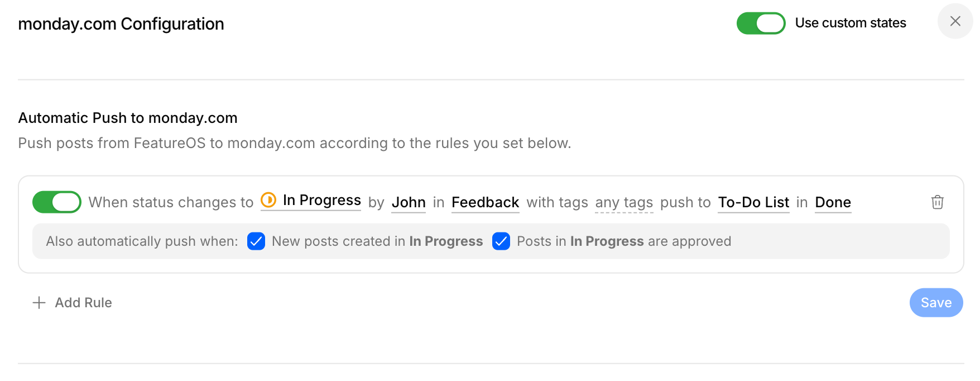The height and width of the screenshot is (381, 980).
Task: Select the any tags filter
Action: (x=624, y=202)
